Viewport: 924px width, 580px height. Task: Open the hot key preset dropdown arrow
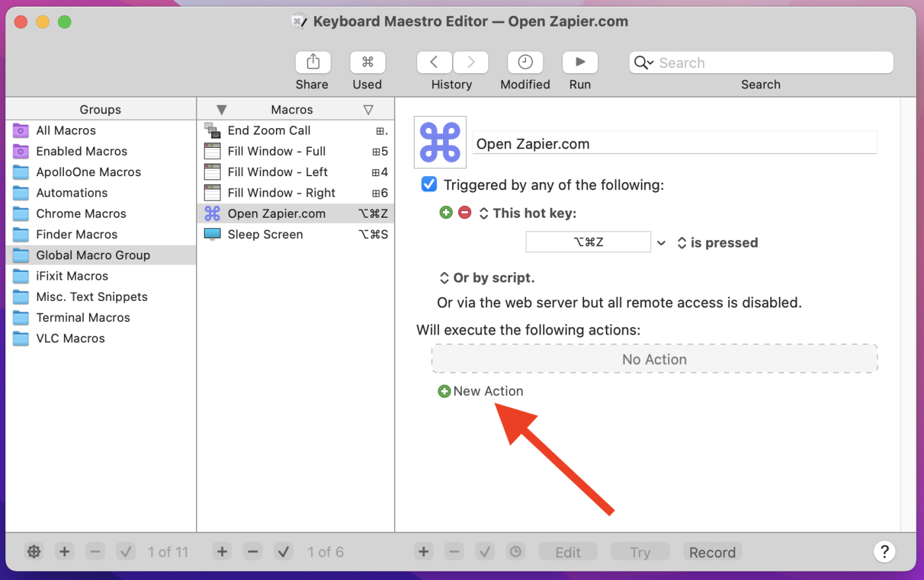pos(661,243)
